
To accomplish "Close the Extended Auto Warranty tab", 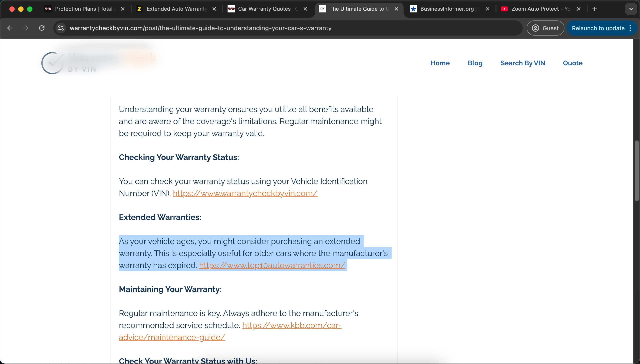I will tap(214, 9).
